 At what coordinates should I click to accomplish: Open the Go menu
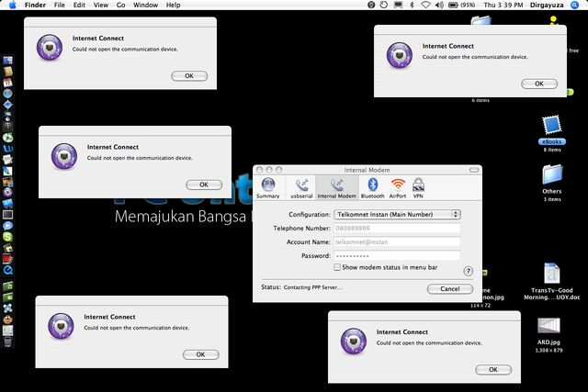click(x=120, y=5)
